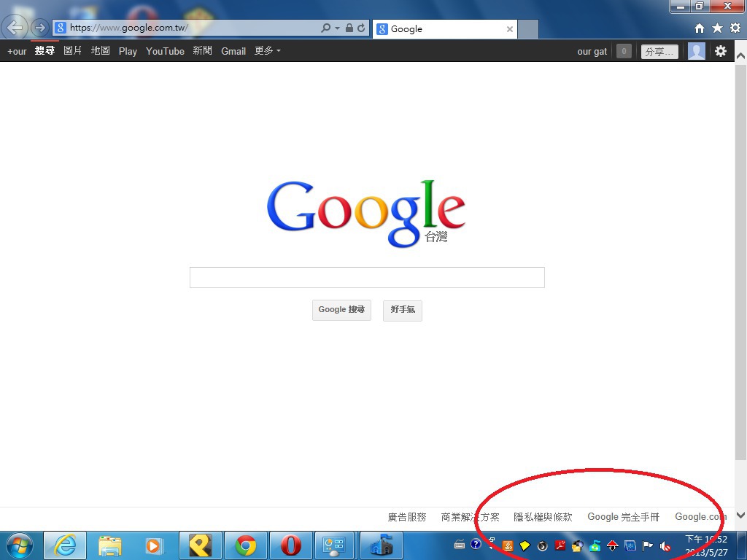This screenshot has width=747, height=560.
Task: Click the 分享... share button
Action: 659,52
